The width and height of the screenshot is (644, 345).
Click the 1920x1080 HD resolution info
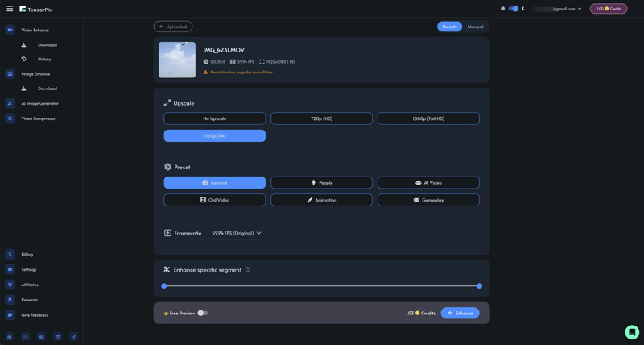pos(277,62)
